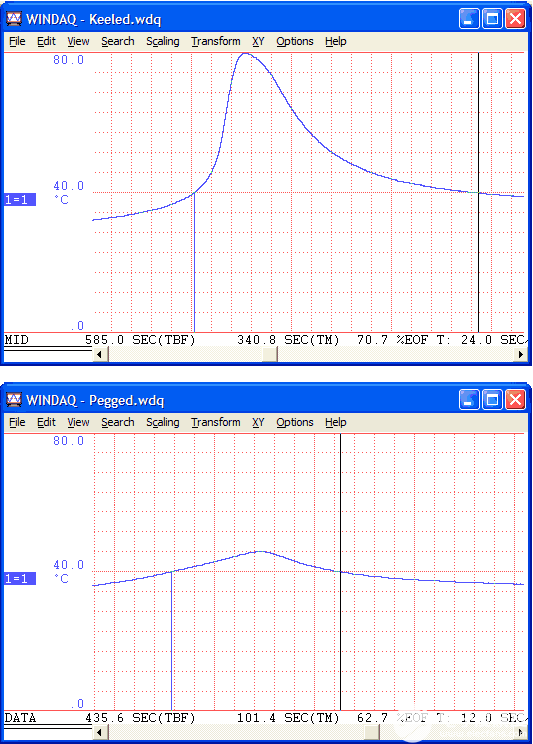Open Options menu in Pegged.wdq window
This screenshot has height=744, width=533.
pos(295,422)
